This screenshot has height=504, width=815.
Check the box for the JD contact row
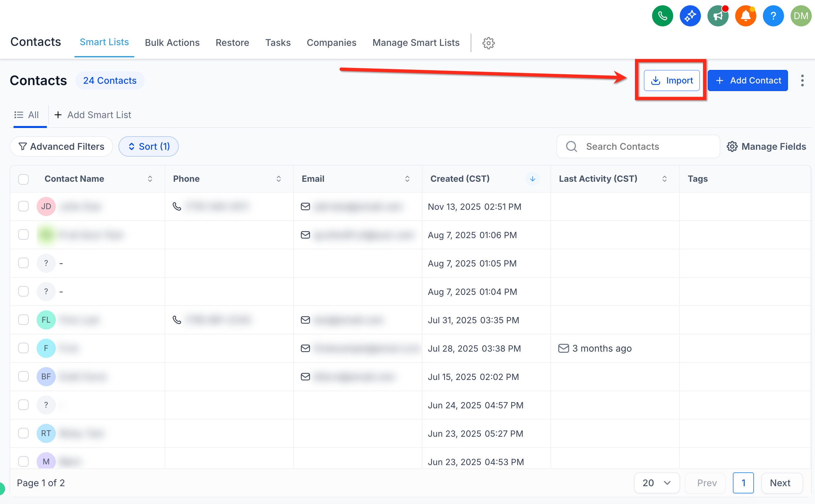23,206
